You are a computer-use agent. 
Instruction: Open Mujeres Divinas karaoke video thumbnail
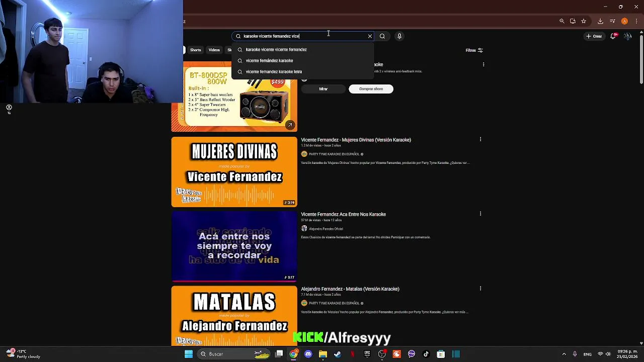(x=234, y=172)
